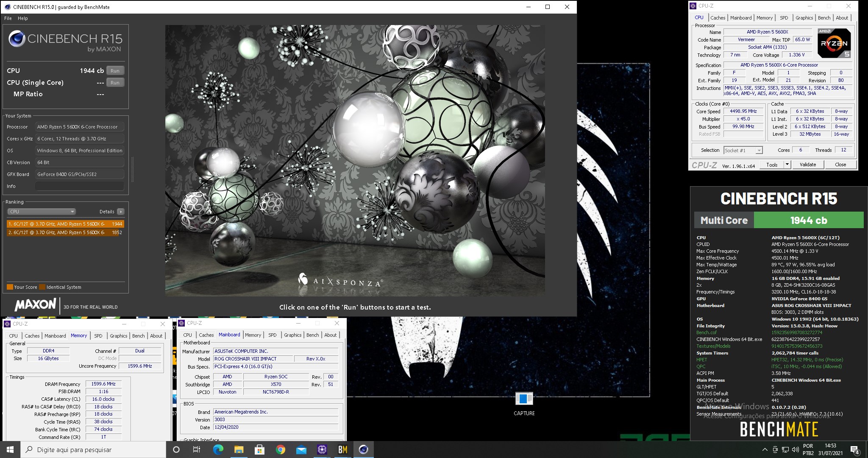
Task: Click the Cinebench R15 logo icon
Action: 17,39
